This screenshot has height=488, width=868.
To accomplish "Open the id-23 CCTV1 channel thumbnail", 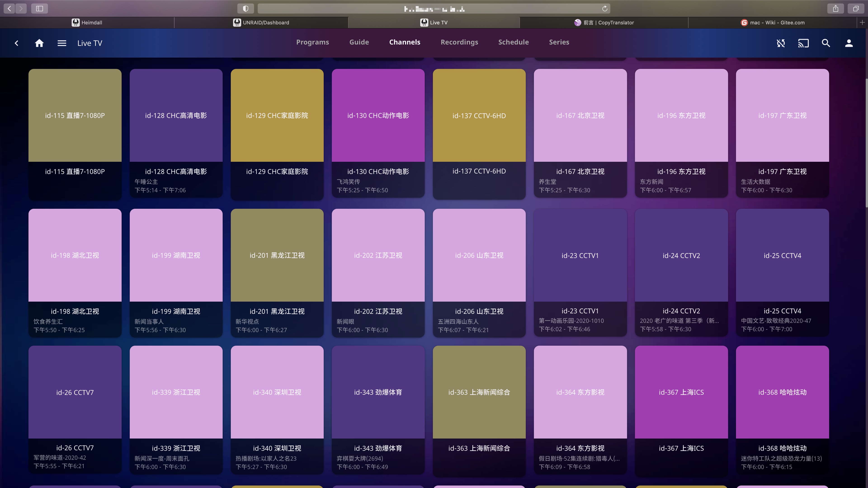I will point(580,255).
